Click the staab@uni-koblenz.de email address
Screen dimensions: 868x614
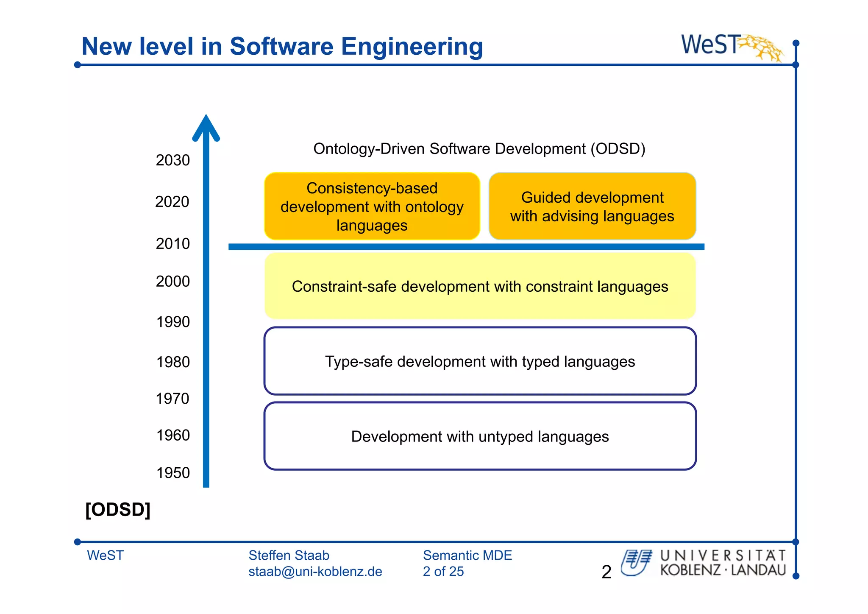pyautogui.click(x=315, y=572)
